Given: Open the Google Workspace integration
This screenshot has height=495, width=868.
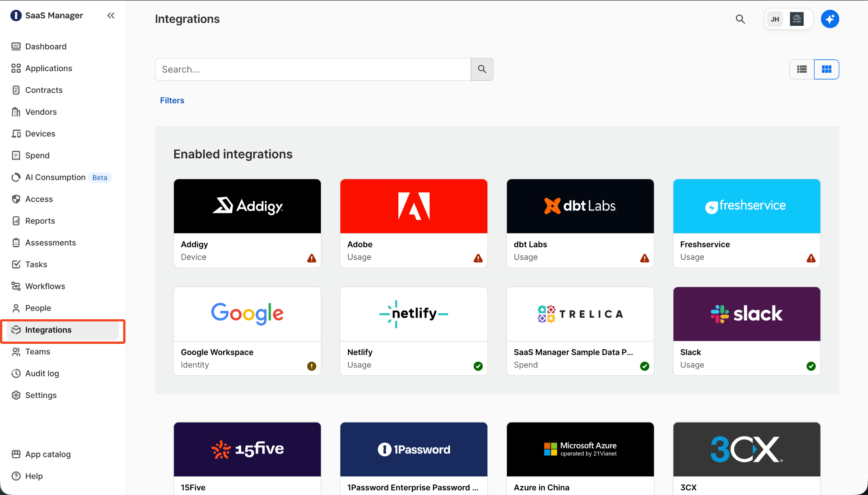Looking at the screenshot, I should [247, 331].
